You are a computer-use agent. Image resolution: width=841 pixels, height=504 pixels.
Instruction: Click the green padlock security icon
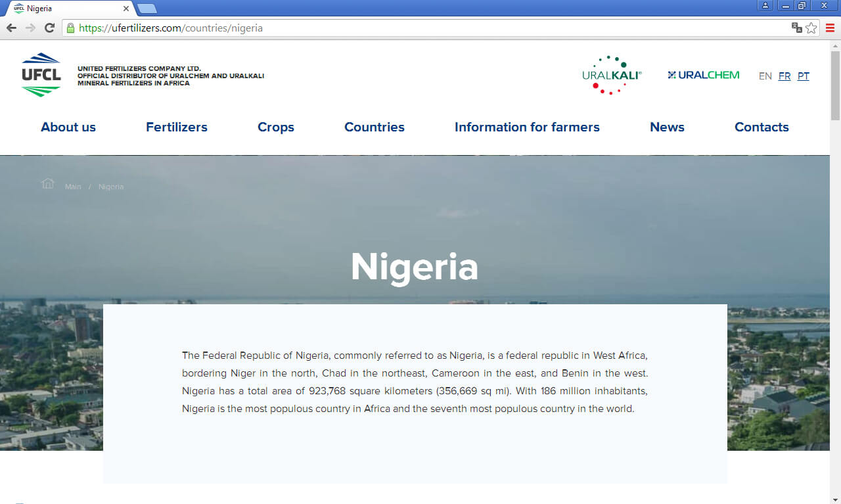70,28
